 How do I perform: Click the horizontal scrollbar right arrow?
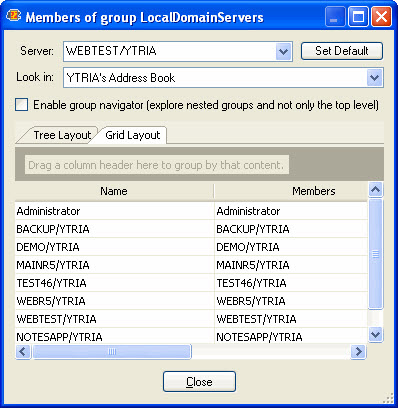[x=359, y=352]
